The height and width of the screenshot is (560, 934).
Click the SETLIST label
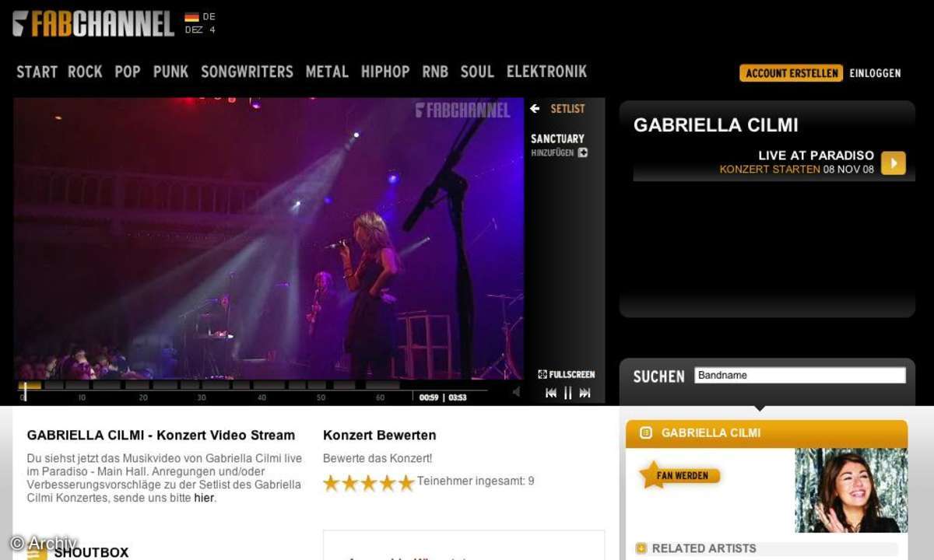567,109
